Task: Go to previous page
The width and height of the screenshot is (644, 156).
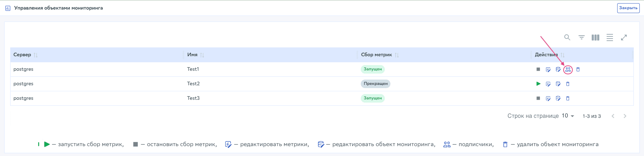Action: [613, 116]
